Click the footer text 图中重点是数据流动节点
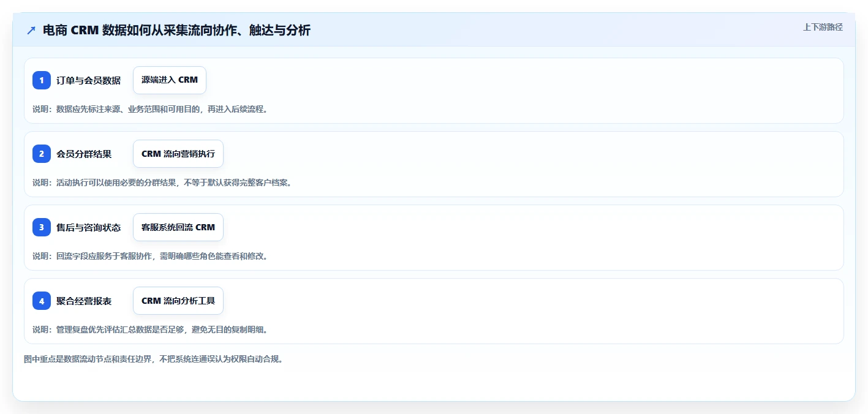 point(153,359)
